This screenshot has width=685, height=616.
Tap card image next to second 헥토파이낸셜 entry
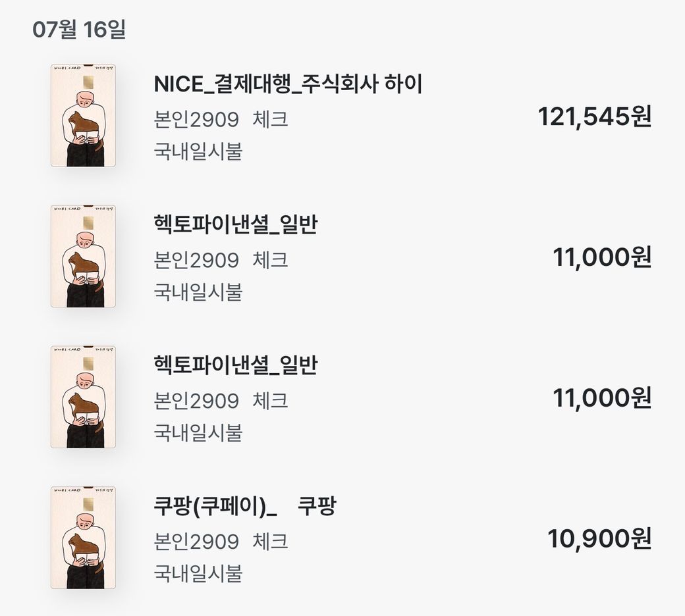pos(83,397)
